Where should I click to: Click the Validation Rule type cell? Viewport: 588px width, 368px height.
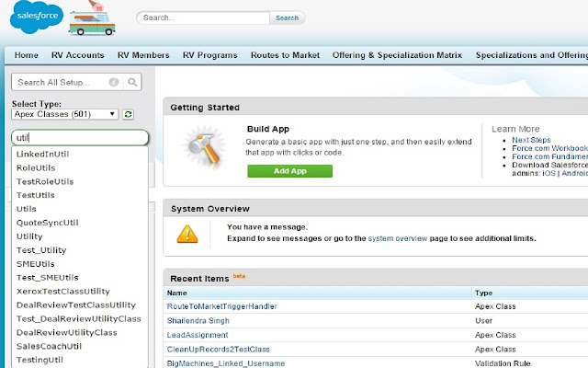click(503, 363)
